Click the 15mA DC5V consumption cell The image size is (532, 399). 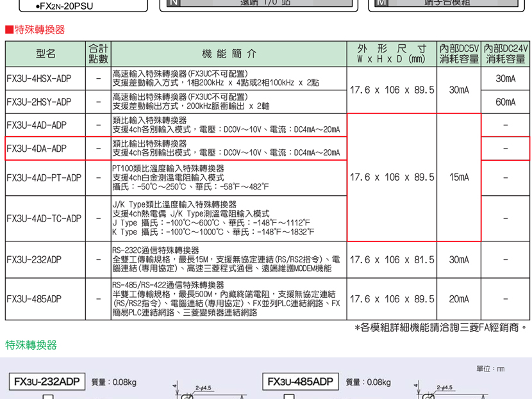(x=459, y=177)
